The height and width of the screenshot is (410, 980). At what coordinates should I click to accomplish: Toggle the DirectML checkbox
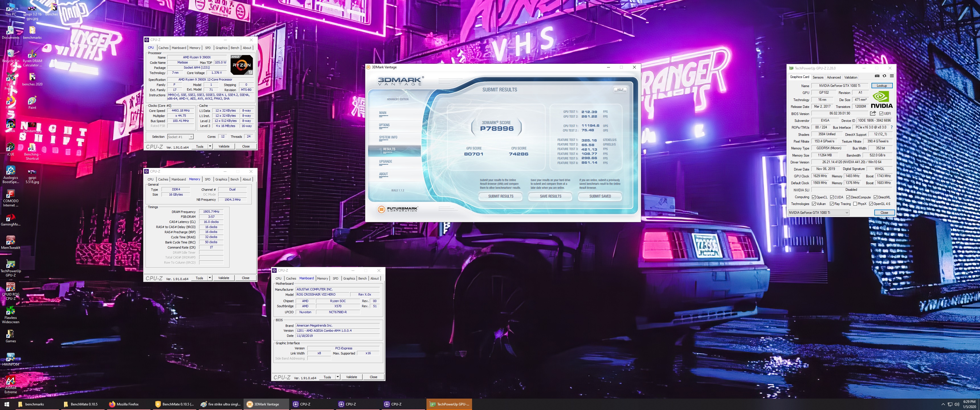[875, 197]
